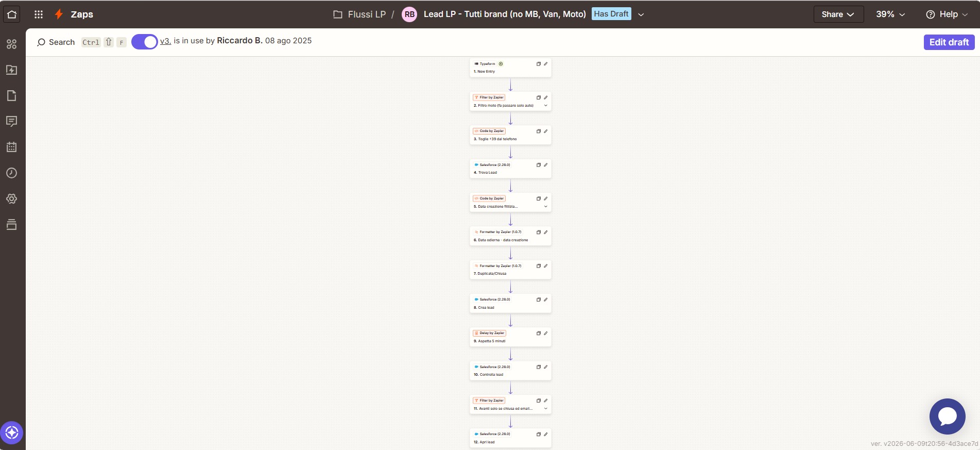Edit step 3 Toglie +39 dal telefono

tap(546, 131)
